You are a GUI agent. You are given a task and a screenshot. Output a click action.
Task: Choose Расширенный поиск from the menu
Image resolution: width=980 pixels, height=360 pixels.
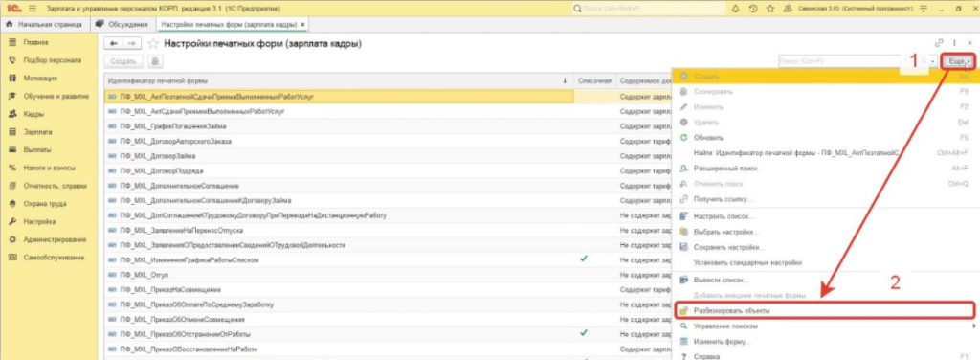[725, 169]
